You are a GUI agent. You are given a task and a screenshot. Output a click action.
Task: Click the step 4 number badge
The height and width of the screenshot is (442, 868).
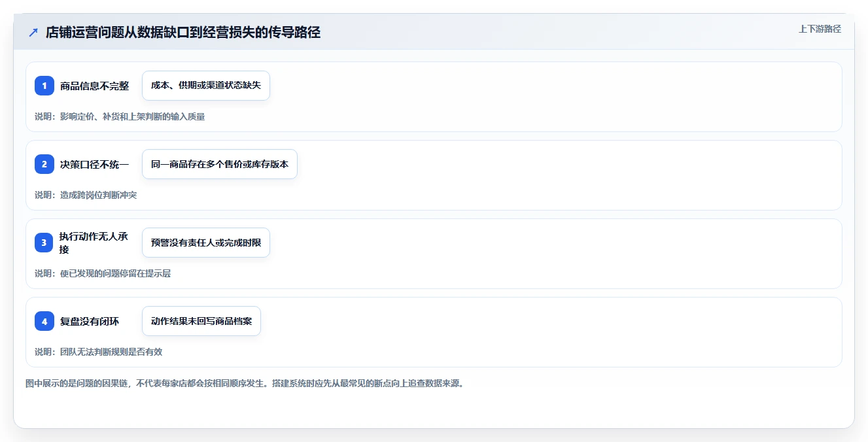click(44, 321)
